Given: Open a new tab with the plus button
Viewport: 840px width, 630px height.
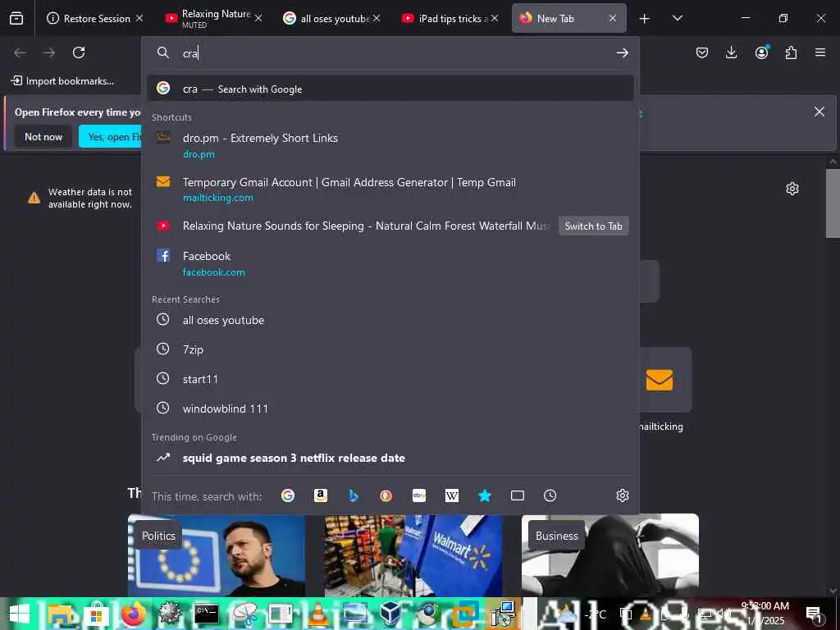Looking at the screenshot, I should [x=645, y=19].
